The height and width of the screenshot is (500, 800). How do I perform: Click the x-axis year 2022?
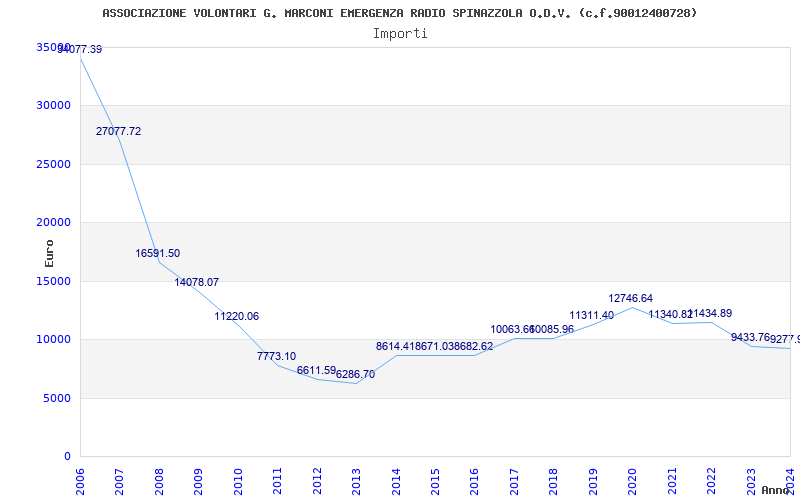pyautogui.click(x=711, y=481)
